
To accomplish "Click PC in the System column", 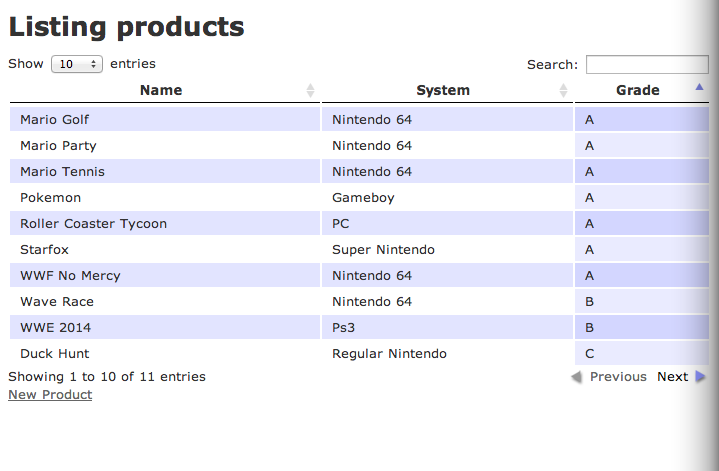I will tap(341, 223).
